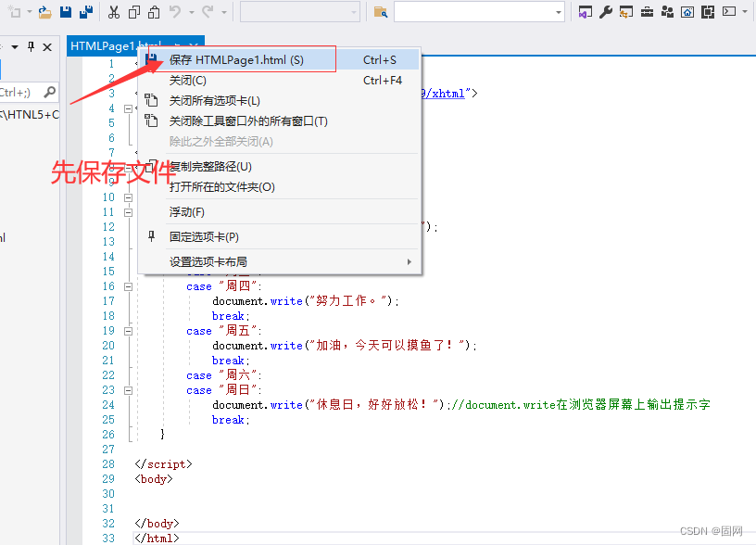Click the green comment on line 24
The height and width of the screenshot is (545, 756).
click(x=581, y=405)
